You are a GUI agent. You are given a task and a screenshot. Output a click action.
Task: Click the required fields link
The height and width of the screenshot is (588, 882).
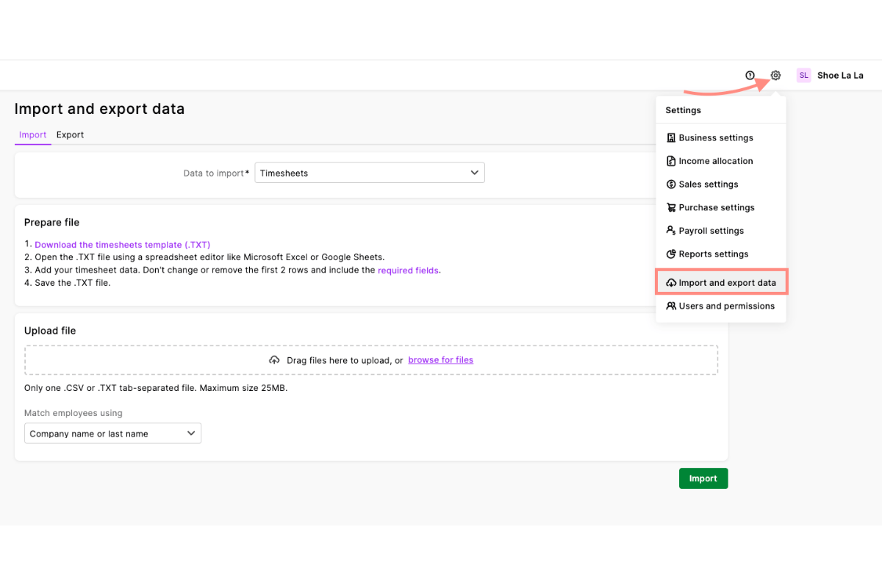408,270
